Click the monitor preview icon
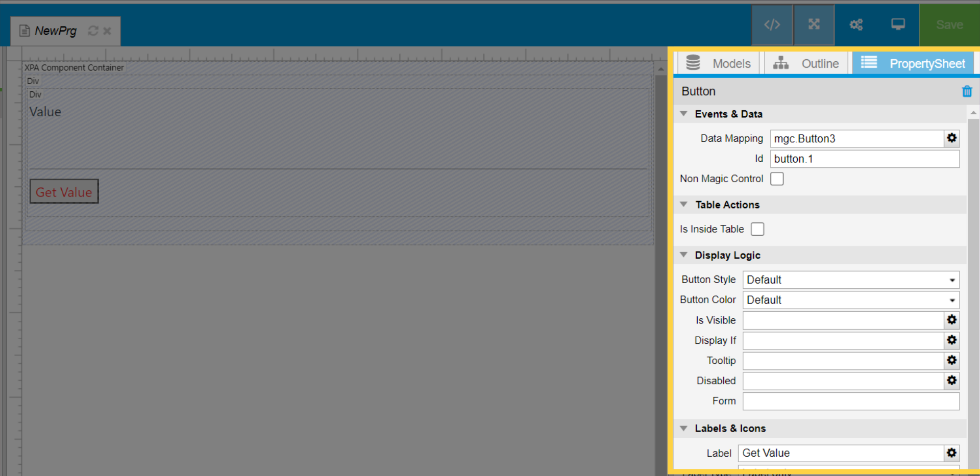The image size is (980, 476). pyautogui.click(x=898, y=24)
